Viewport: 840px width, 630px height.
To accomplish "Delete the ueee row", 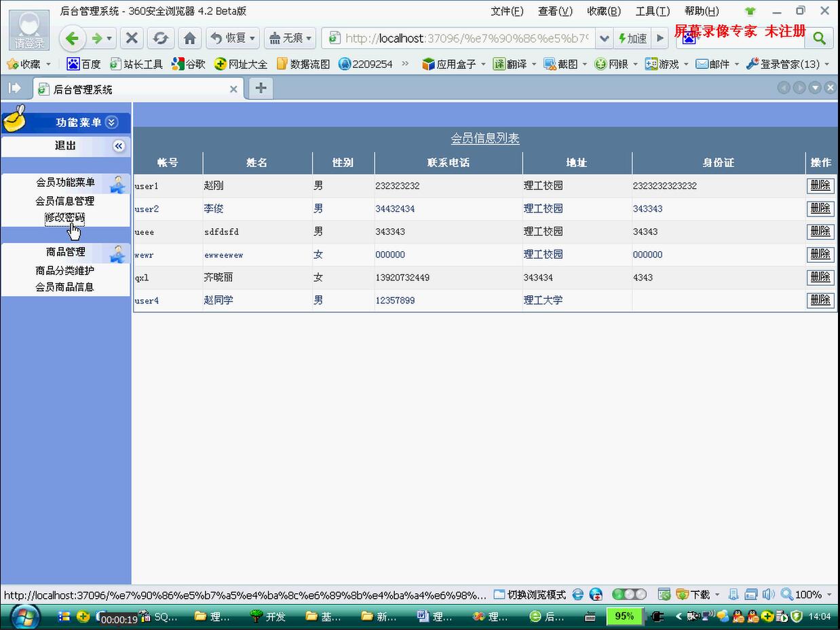I will point(820,231).
